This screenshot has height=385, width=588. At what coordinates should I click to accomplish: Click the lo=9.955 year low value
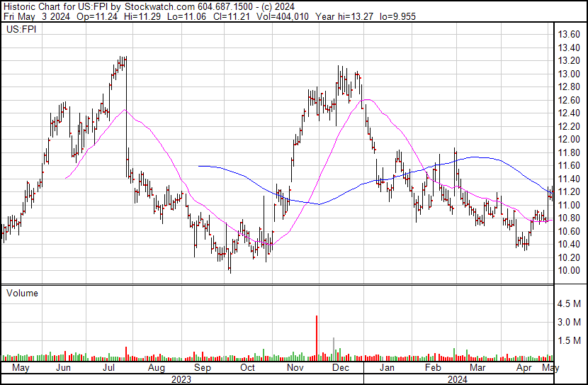coord(397,16)
